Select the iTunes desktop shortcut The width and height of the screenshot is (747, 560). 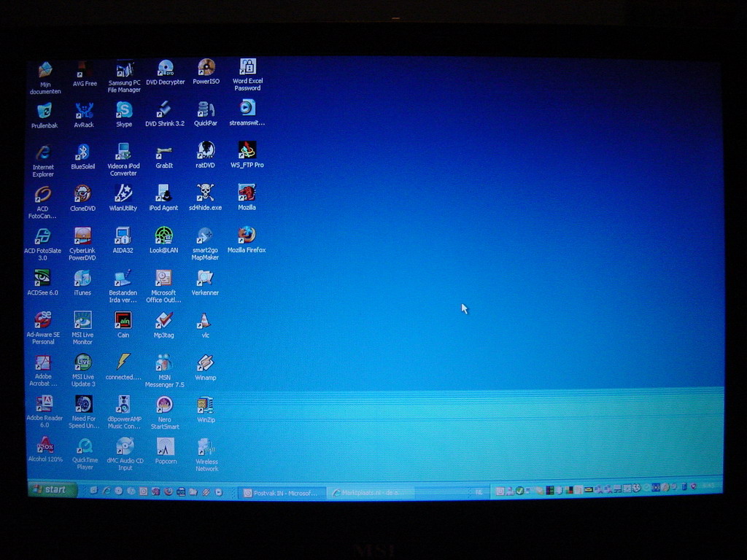[x=82, y=283]
